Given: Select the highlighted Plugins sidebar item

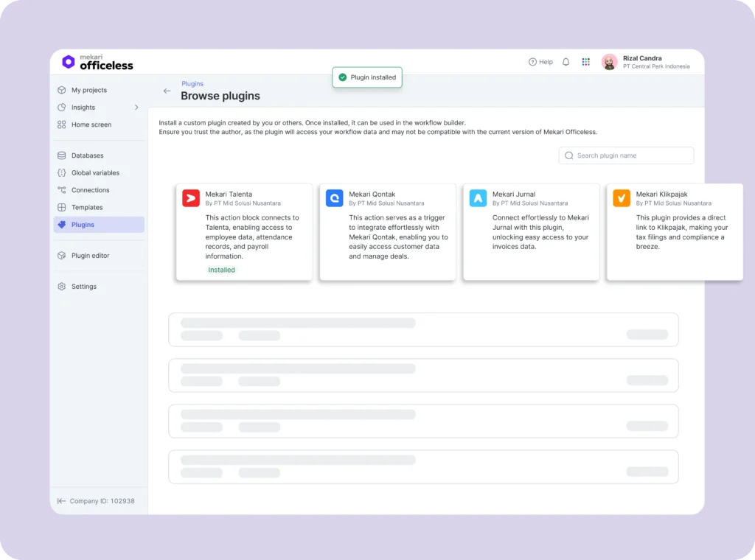Looking at the screenshot, I should click(99, 225).
